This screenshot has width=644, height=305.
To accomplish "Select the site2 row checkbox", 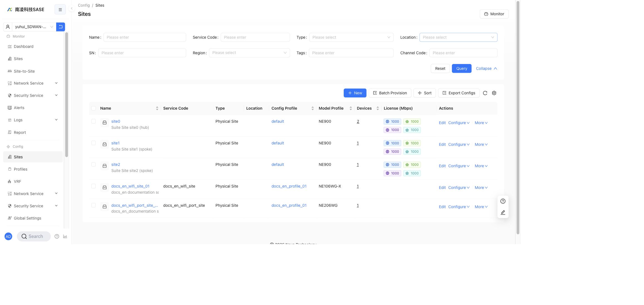I will [94, 164].
